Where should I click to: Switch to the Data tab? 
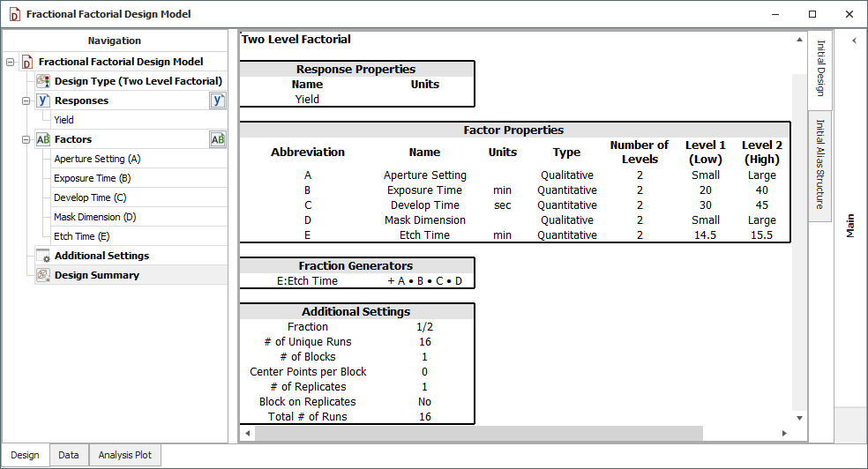[x=69, y=455]
